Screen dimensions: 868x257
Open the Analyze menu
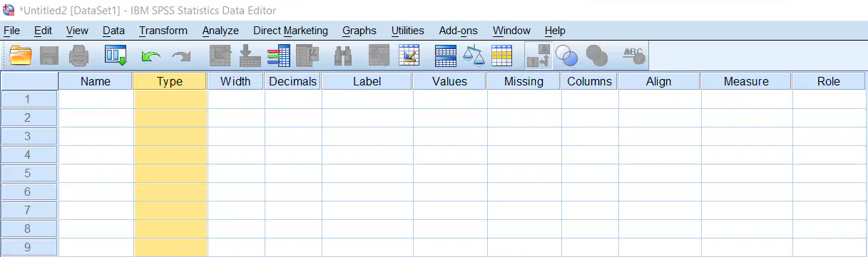[x=220, y=31]
